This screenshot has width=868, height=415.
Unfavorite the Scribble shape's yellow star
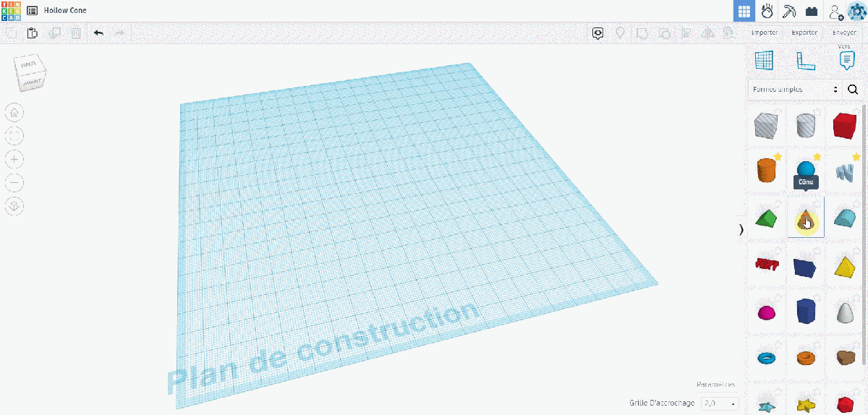click(x=856, y=156)
